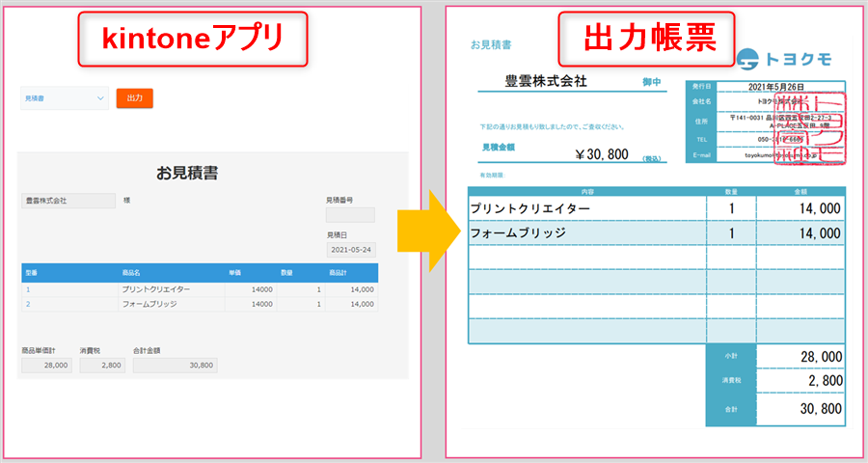Click the ¥30,800 estimate amount

[601, 154]
